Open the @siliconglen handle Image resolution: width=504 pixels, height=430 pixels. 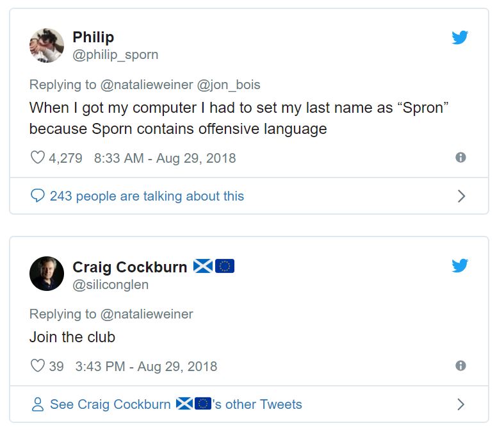111,285
